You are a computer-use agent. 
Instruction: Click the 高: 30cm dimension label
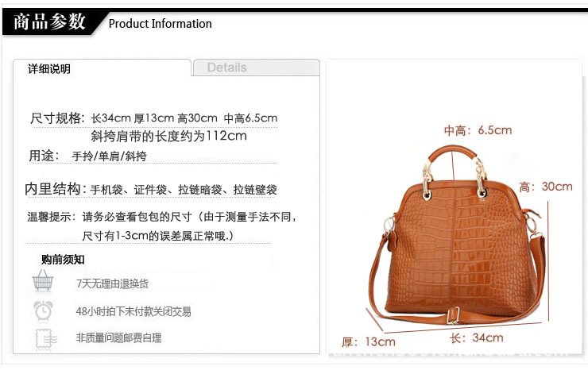click(546, 187)
